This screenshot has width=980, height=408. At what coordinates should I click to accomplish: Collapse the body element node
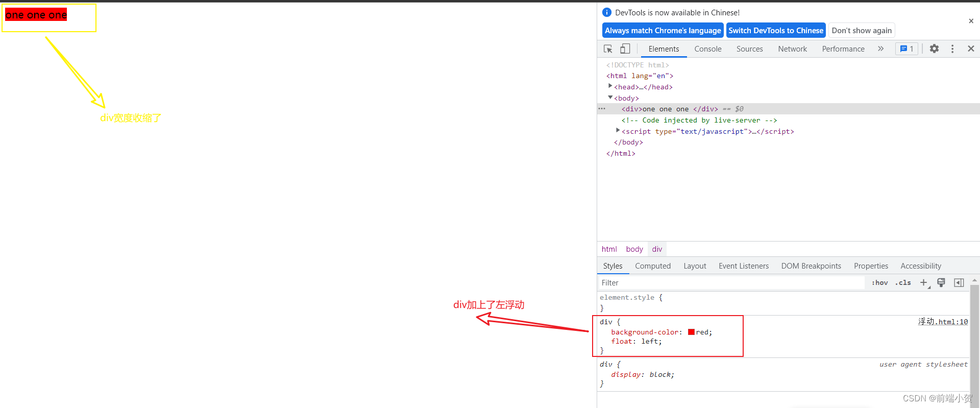click(610, 98)
